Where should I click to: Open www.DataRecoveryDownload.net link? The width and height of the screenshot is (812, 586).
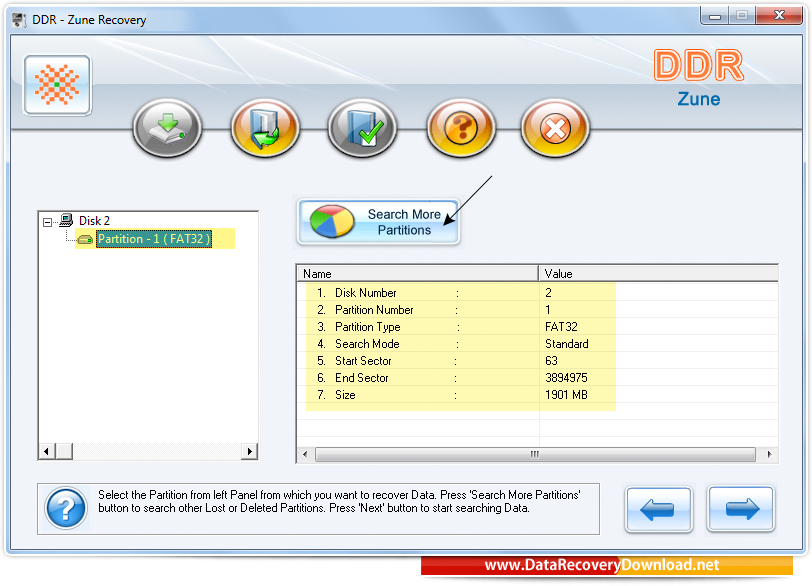[x=602, y=565]
